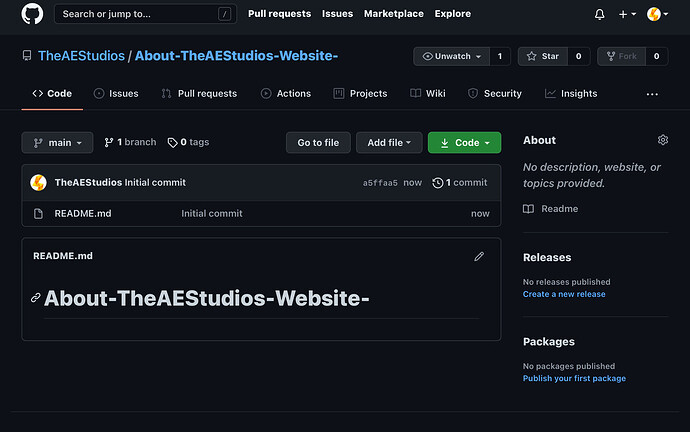Click the README.md file icon
Screen dimensions: 690x432
click(38, 214)
